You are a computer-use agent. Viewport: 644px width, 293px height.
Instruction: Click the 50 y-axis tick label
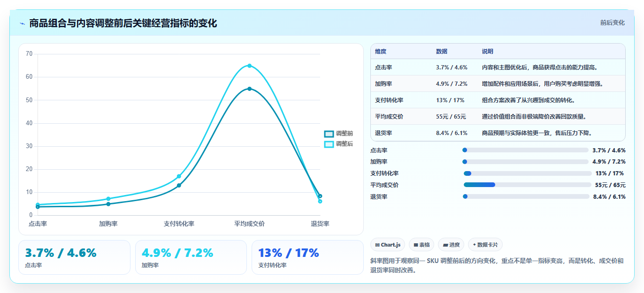click(29, 100)
